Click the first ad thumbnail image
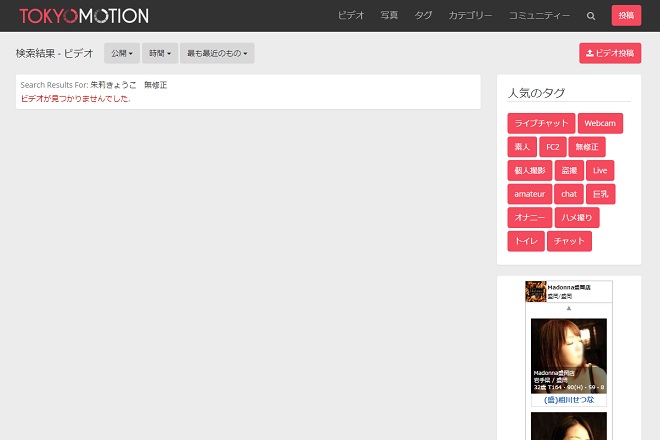Screen dimensions: 660x440 click(x=569, y=356)
